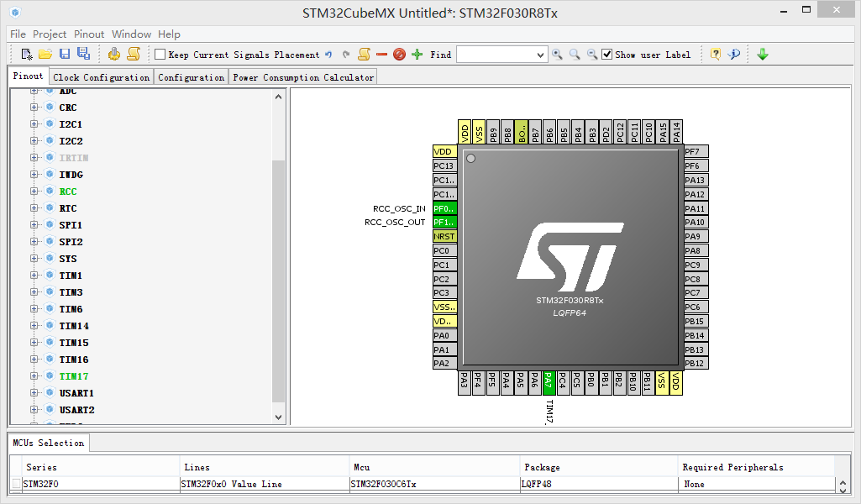Click the PC13 pin on chip
861x504 pixels.
(444, 165)
